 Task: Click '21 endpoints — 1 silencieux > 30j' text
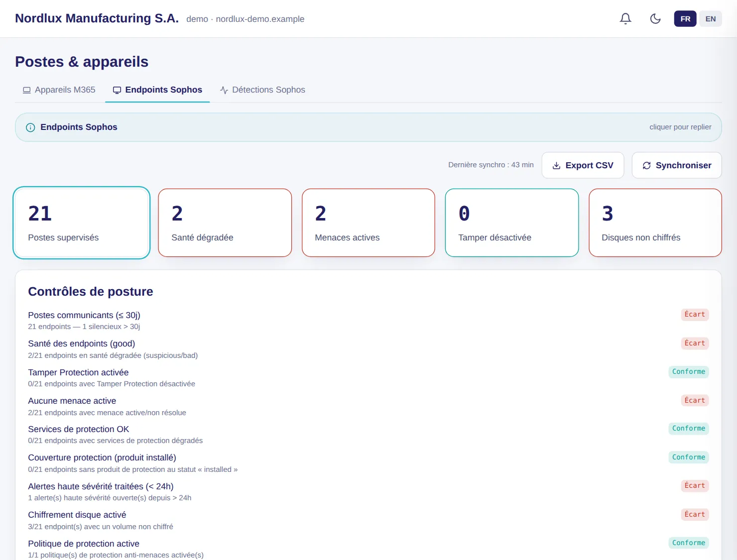tap(84, 327)
